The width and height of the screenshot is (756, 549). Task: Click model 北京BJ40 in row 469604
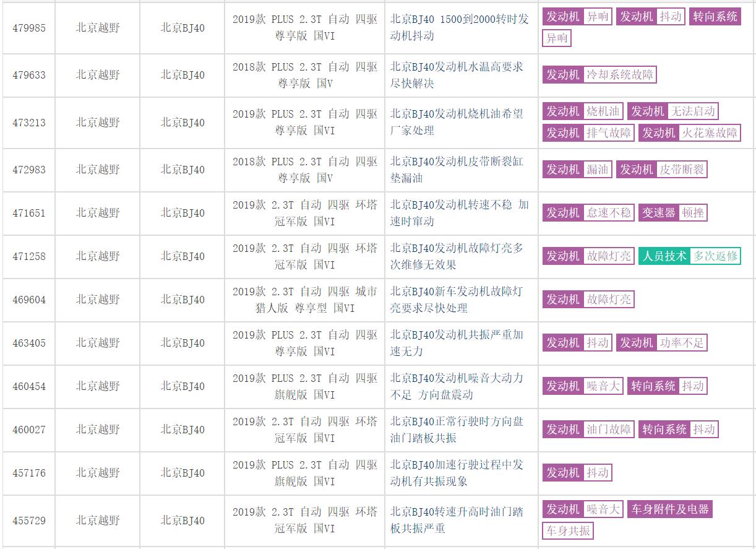(x=183, y=300)
